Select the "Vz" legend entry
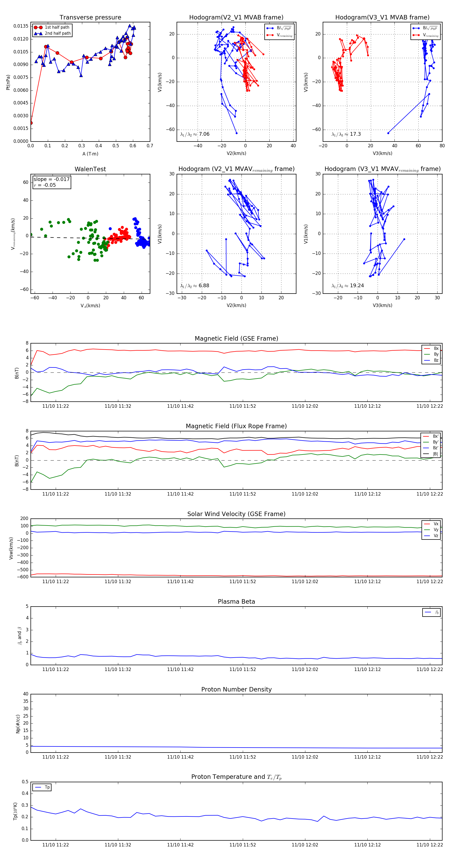Viewport: 473px width, 868px height. tap(431, 536)
